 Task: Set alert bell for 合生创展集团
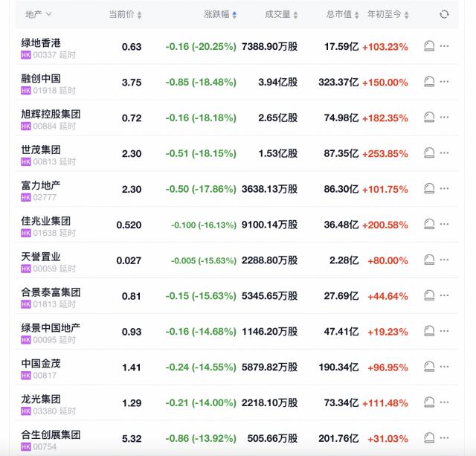[x=429, y=438]
